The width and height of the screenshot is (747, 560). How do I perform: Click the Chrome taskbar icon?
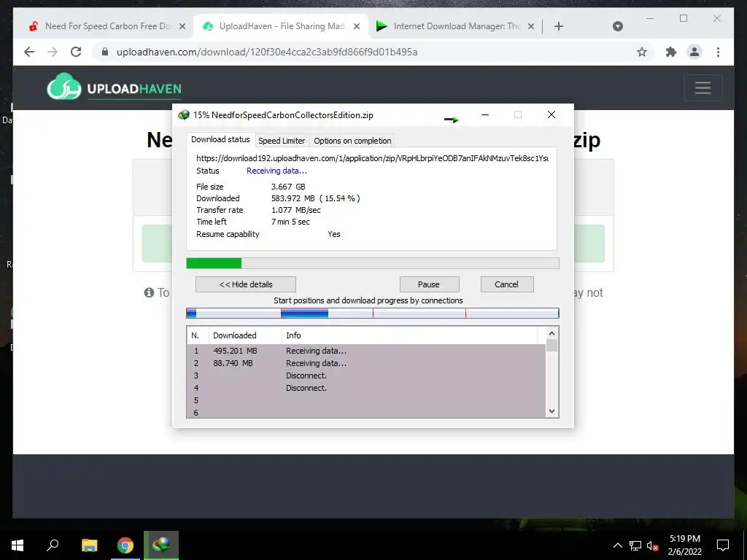tap(125, 545)
